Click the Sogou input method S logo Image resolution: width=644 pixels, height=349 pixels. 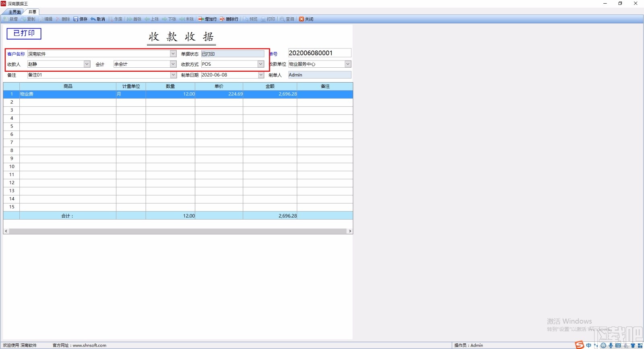[x=579, y=345]
